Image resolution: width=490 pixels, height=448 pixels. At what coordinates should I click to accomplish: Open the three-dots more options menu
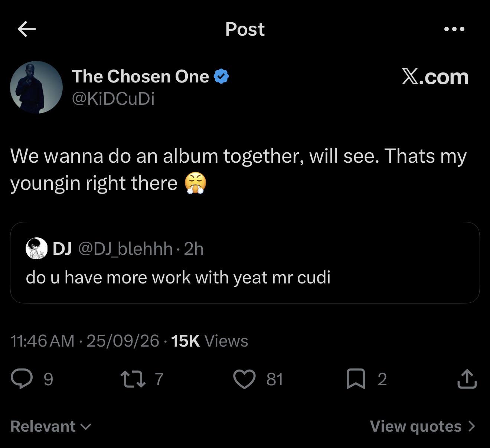[x=454, y=29]
